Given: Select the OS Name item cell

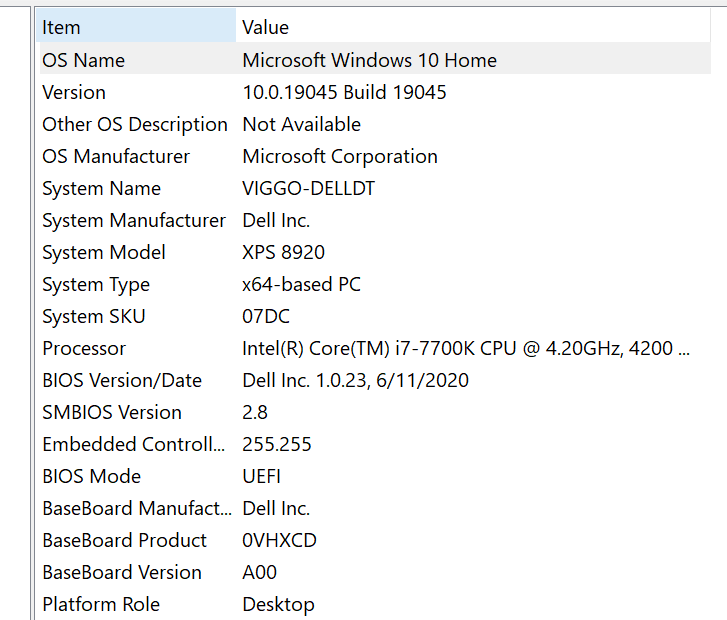Looking at the screenshot, I should point(83,60).
